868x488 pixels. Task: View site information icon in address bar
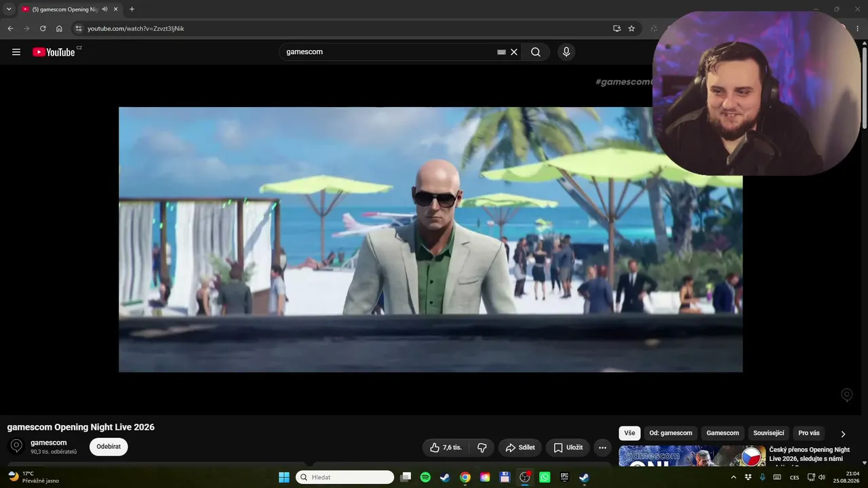78,28
